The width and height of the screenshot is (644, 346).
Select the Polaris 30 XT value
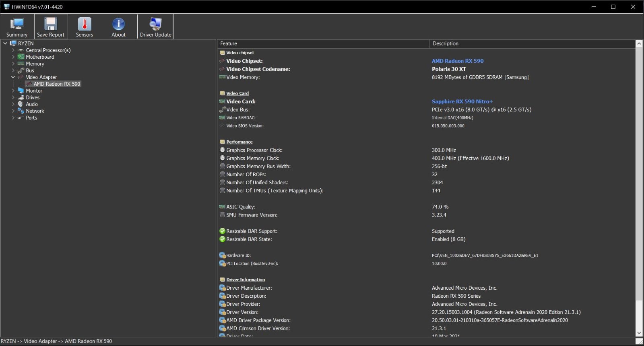449,69
